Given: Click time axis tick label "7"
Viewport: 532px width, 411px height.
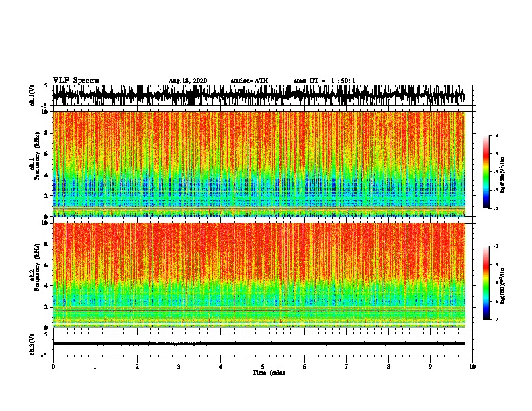Looking at the screenshot, I should [x=347, y=367].
